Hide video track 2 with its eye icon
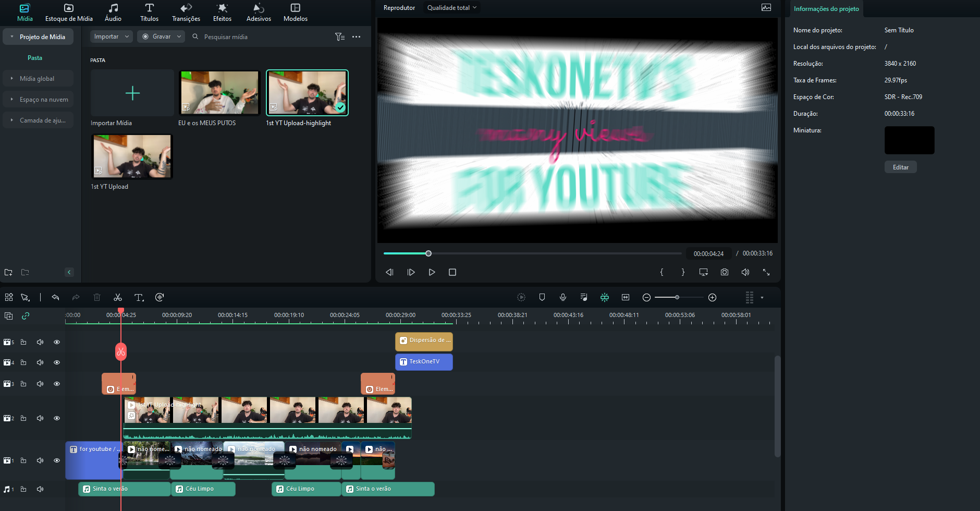The height and width of the screenshot is (511, 980). click(57, 418)
